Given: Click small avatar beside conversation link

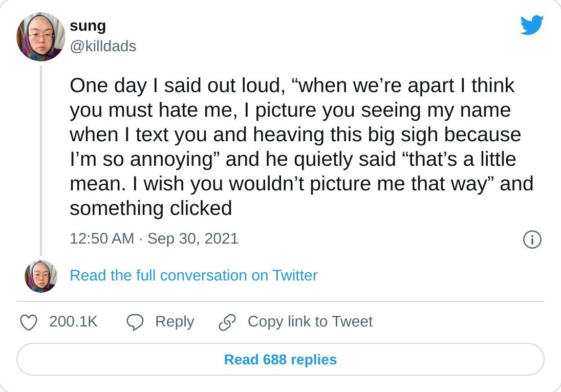Looking at the screenshot, I should [41, 276].
